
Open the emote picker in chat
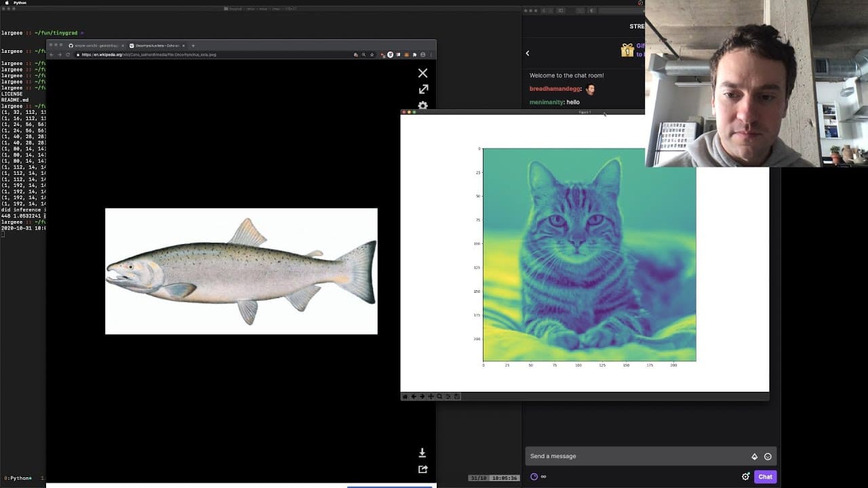(768, 457)
